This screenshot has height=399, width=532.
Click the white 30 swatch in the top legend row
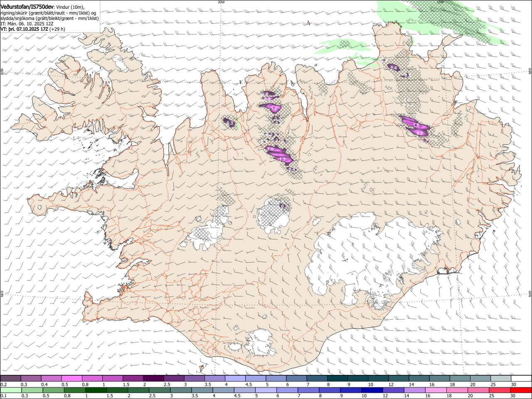click(522, 378)
